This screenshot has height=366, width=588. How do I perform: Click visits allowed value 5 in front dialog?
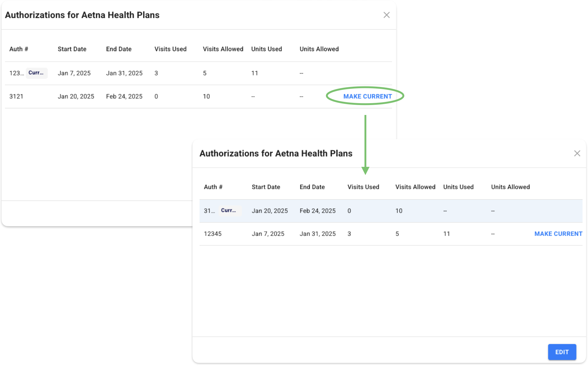click(397, 234)
